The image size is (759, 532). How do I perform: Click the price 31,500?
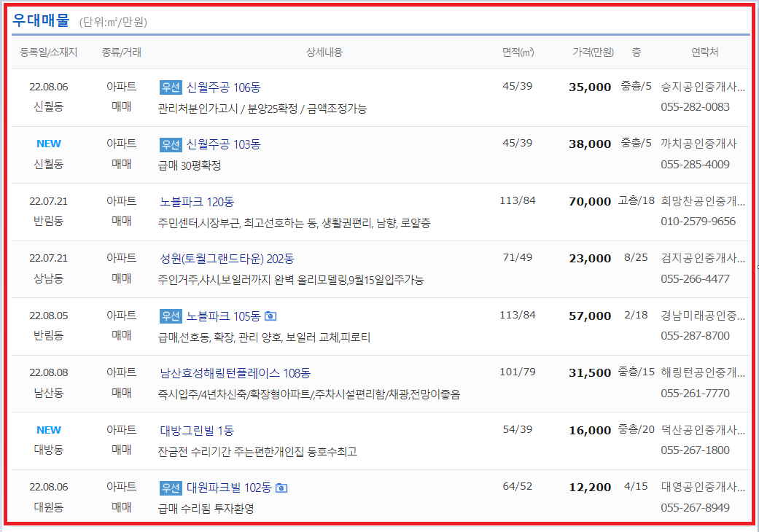point(590,373)
